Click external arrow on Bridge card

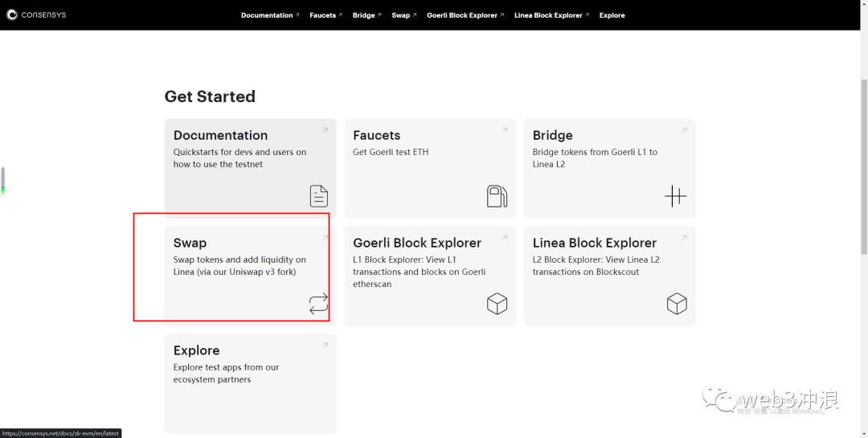click(684, 130)
